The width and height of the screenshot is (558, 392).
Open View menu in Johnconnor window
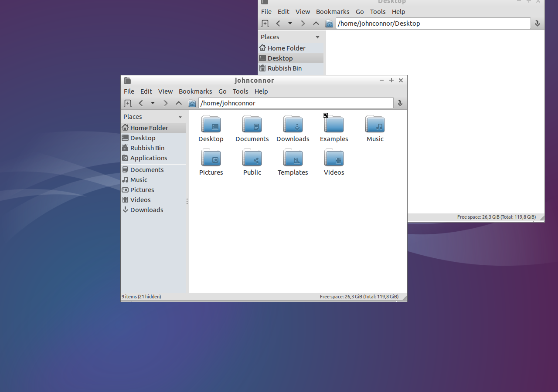[x=165, y=91]
